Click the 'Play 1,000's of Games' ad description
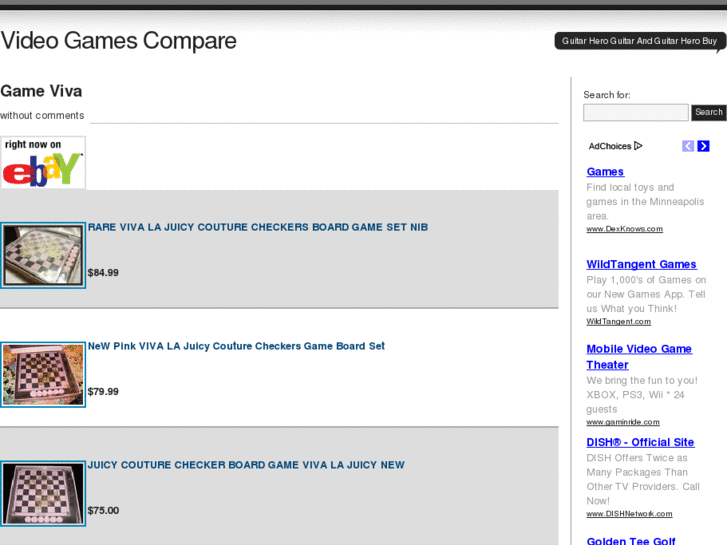This screenshot has width=727, height=545. coord(646,294)
